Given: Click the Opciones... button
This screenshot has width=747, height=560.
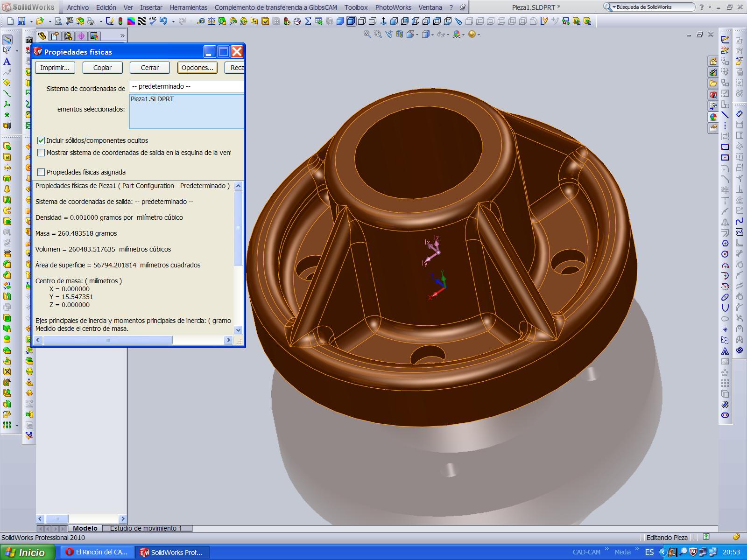Looking at the screenshot, I should (x=197, y=68).
